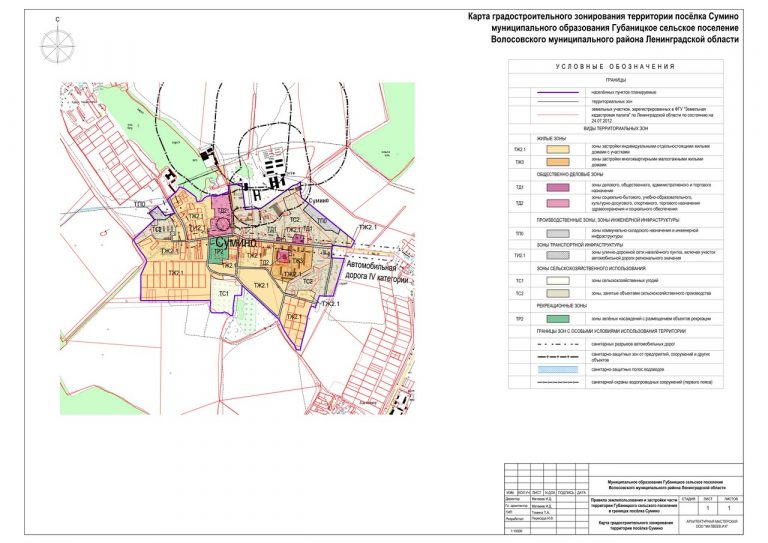Click the sanitary-protection zone line sample in legend
This screenshot has height=543, width=768.
tap(558, 356)
